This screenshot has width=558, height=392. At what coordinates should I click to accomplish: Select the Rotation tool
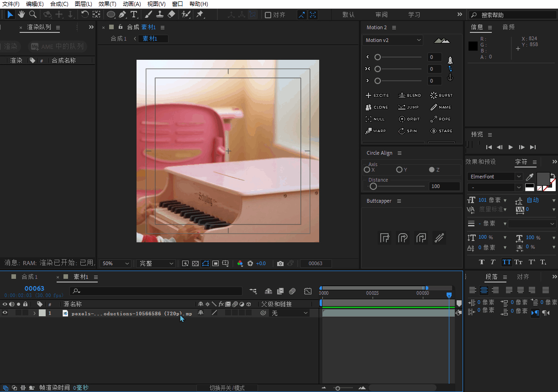[85, 15]
